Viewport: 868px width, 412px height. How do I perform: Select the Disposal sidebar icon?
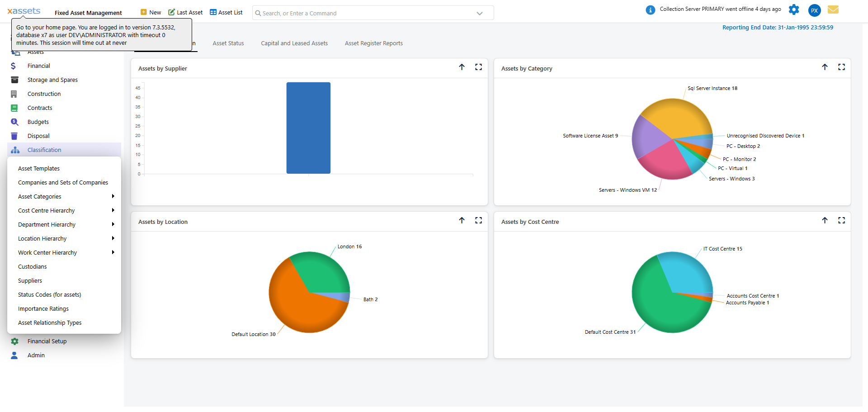[x=14, y=136]
